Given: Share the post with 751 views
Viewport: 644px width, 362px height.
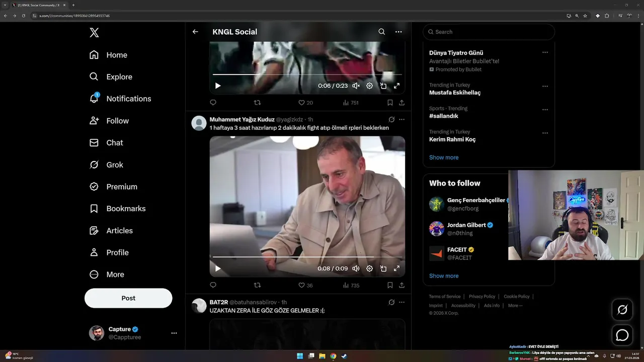Looking at the screenshot, I should pyautogui.click(x=401, y=103).
